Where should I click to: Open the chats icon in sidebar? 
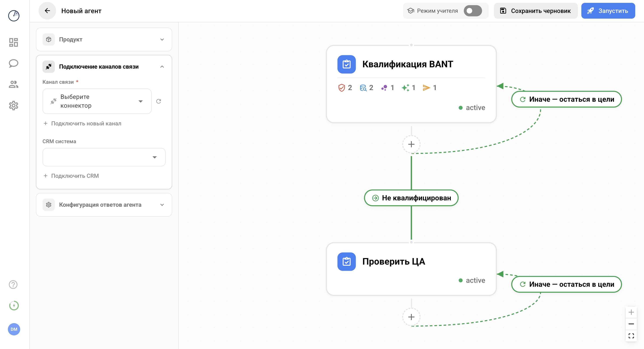click(14, 63)
